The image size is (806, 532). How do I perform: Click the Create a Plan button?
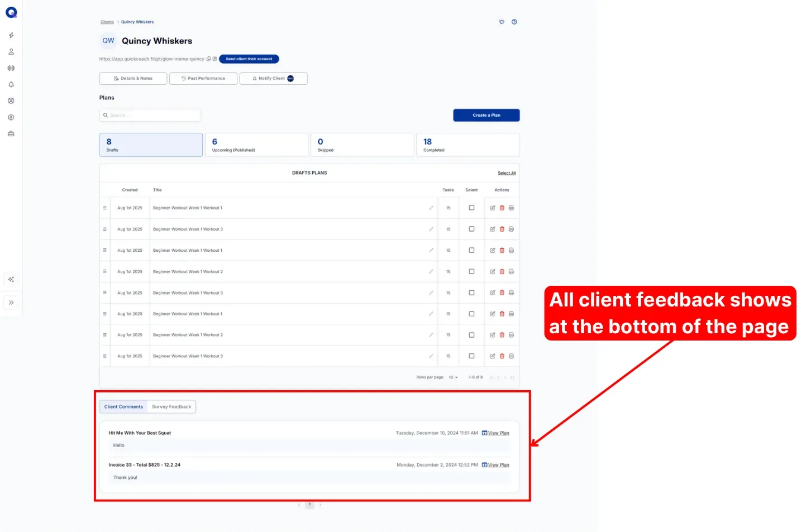(x=487, y=115)
